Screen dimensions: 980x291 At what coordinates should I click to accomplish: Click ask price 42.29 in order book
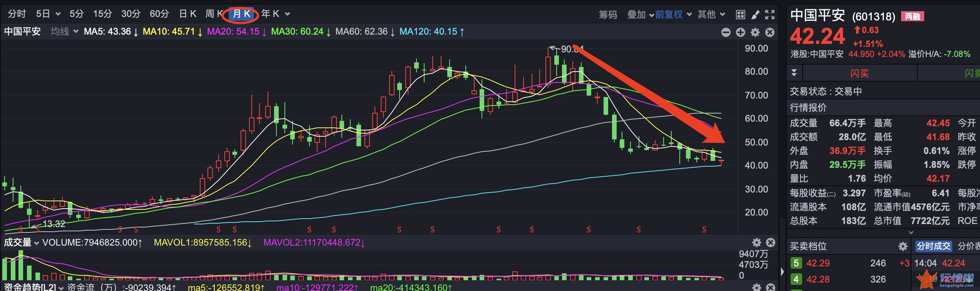(818, 263)
